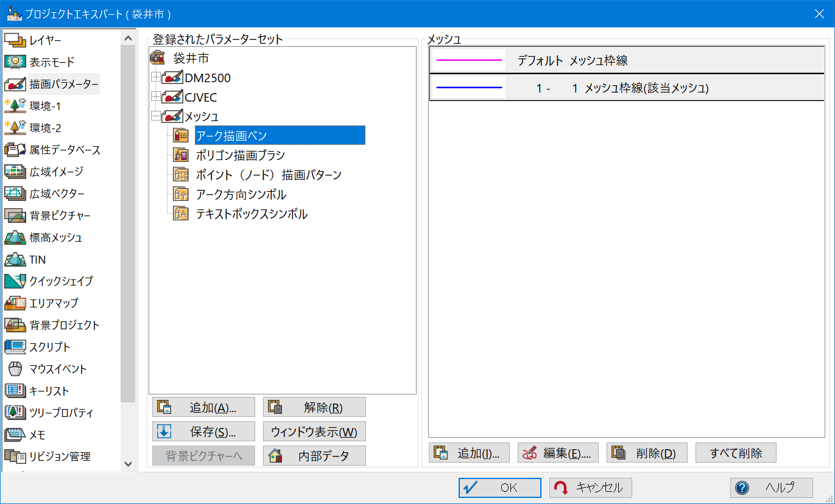Select the CJVEC parameter set label
The image size is (835, 504).
coord(201,97)
